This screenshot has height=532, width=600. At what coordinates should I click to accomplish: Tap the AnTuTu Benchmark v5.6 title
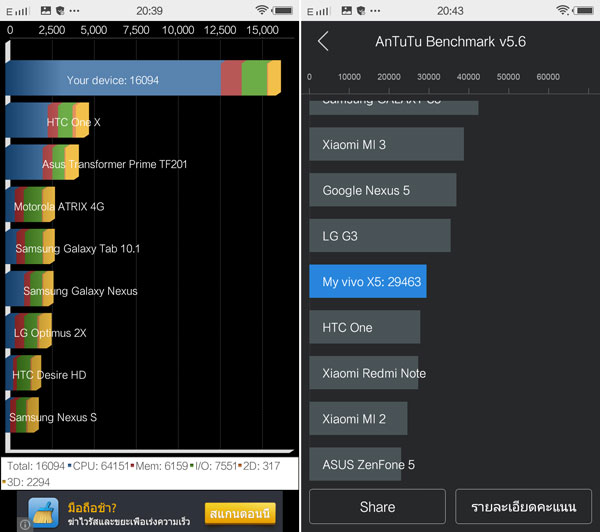[x=450, y=41]
